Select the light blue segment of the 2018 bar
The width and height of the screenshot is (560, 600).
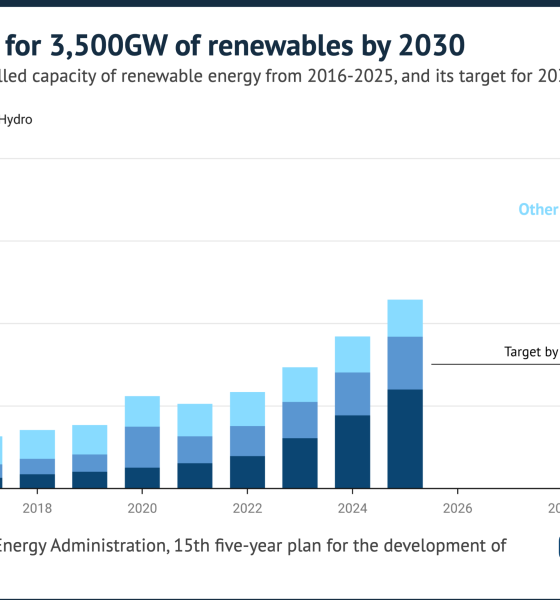pos(37,444)
